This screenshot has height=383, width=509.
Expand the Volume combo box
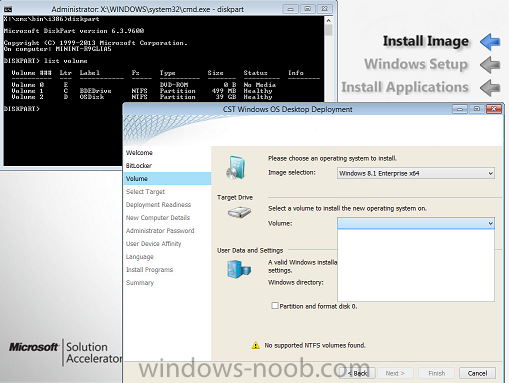[416, 223]
